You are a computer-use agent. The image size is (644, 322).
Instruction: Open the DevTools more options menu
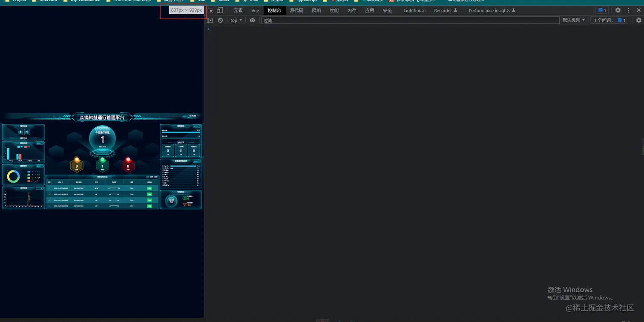click(x=628, y=11)
